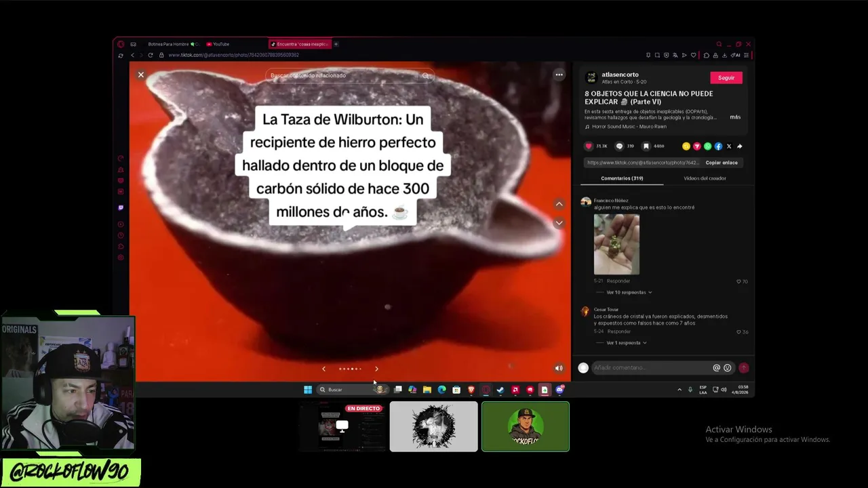Switch to 'Videos del creador' tab
The width and height of the screenshot is (868, 488).
point(705,178)
